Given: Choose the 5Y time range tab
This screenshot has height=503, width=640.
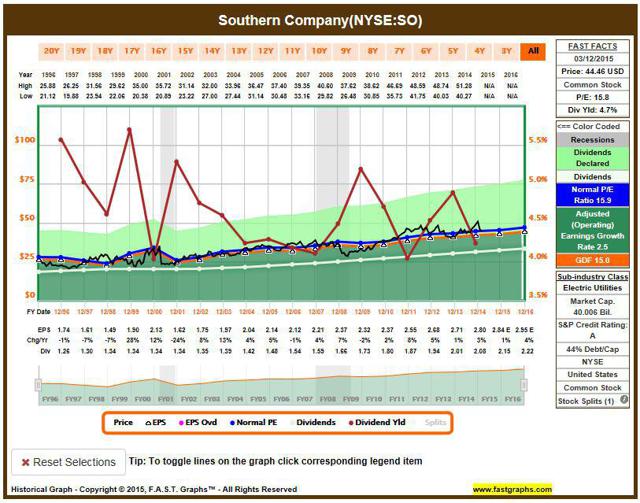Looking at the screenshot, I should [453, 51].
